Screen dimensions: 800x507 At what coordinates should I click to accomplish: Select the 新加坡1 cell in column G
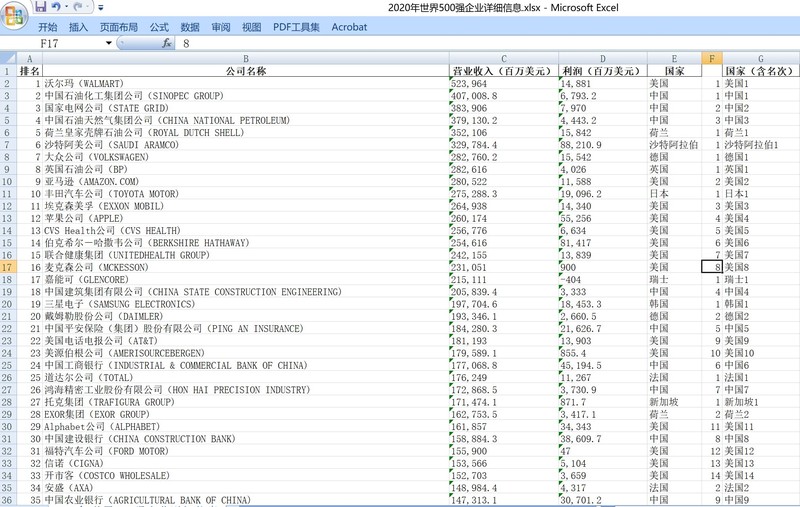coord(761,402)
